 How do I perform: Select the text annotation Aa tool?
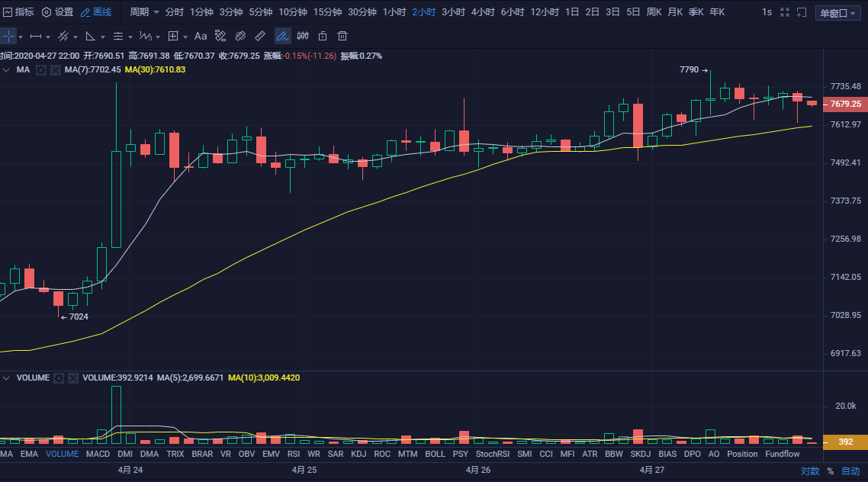(201, 36)
